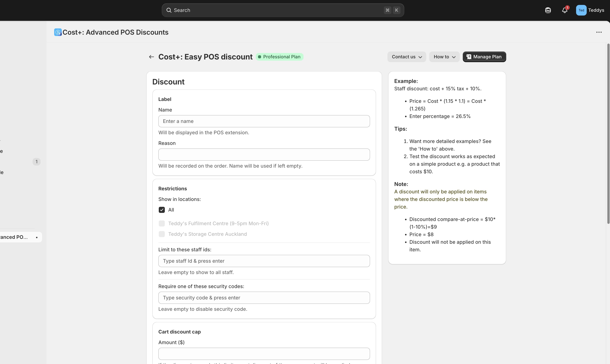Toggle Teddy's Storage Centre Auckland checkbox
This screenshot has width=610, height=364.
tap(162, 234)
